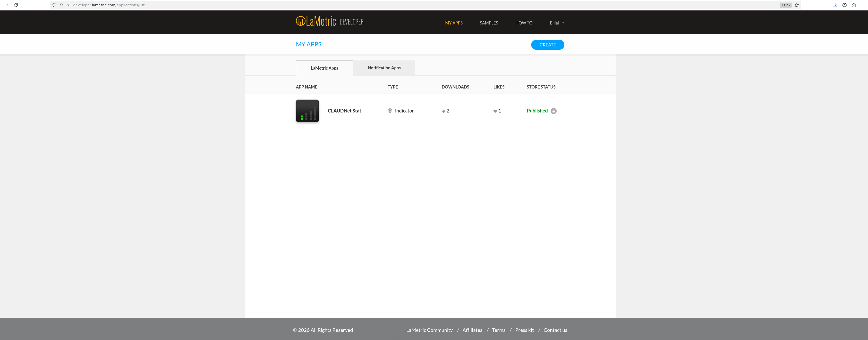
Task: Click the blue CREATE button
Action: pos(548,45)
